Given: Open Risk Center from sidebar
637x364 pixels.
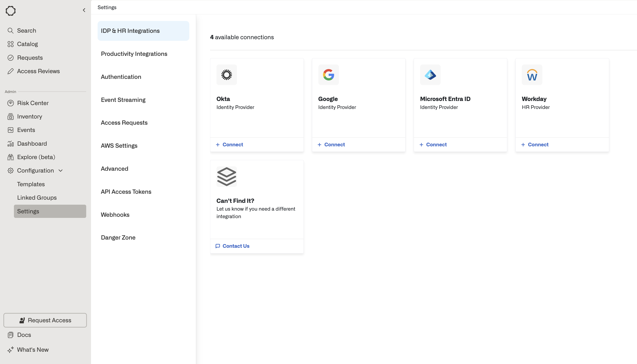Looking at the screenshot, I should coord(33,103).
